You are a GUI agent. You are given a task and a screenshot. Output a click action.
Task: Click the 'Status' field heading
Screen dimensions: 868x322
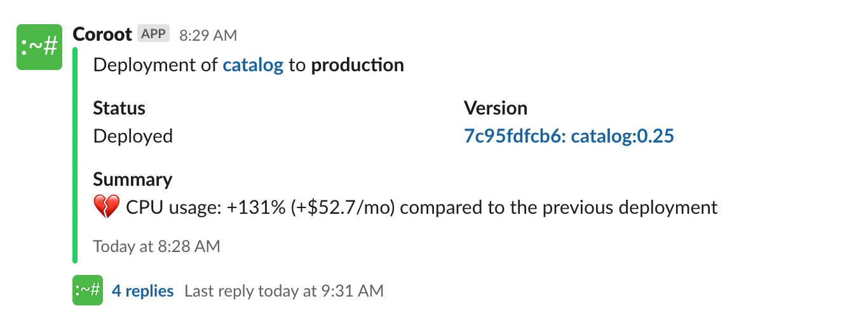coord(119,108)
